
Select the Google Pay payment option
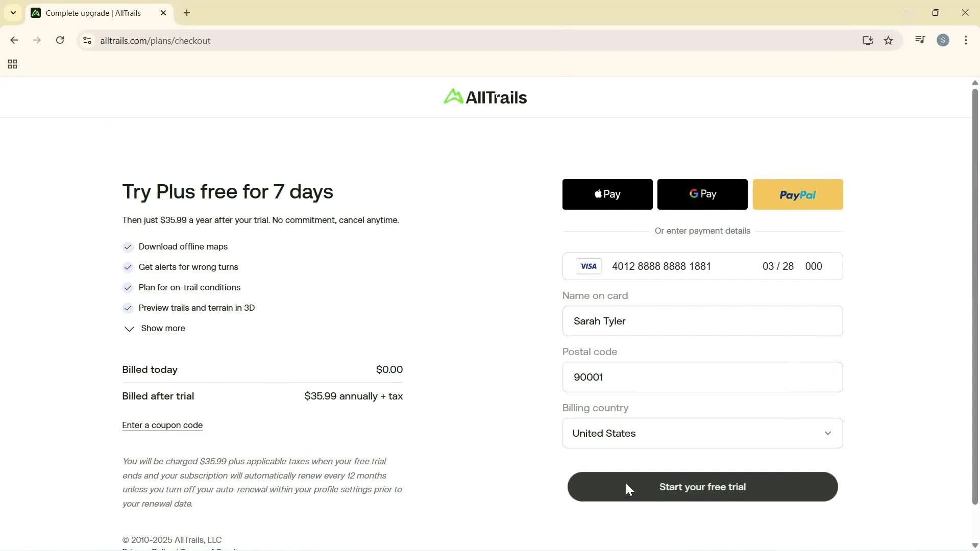(702, 194)
